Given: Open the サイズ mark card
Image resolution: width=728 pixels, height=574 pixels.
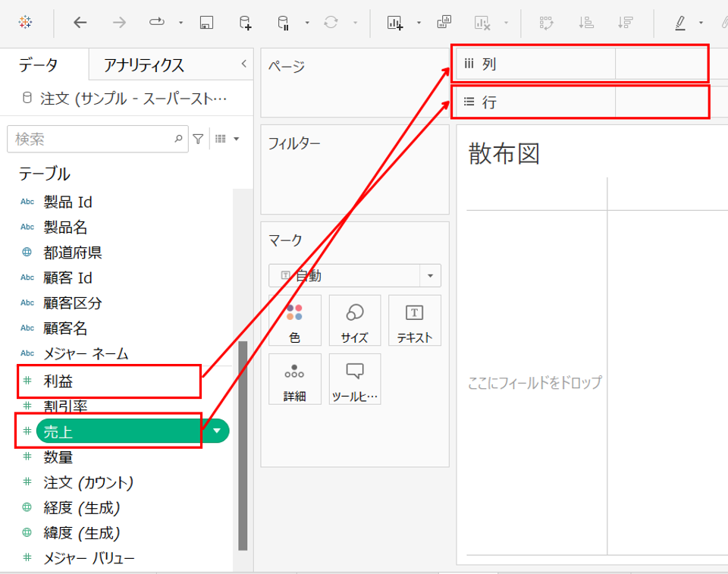Looking at the screenshot, I should (355, 321).
